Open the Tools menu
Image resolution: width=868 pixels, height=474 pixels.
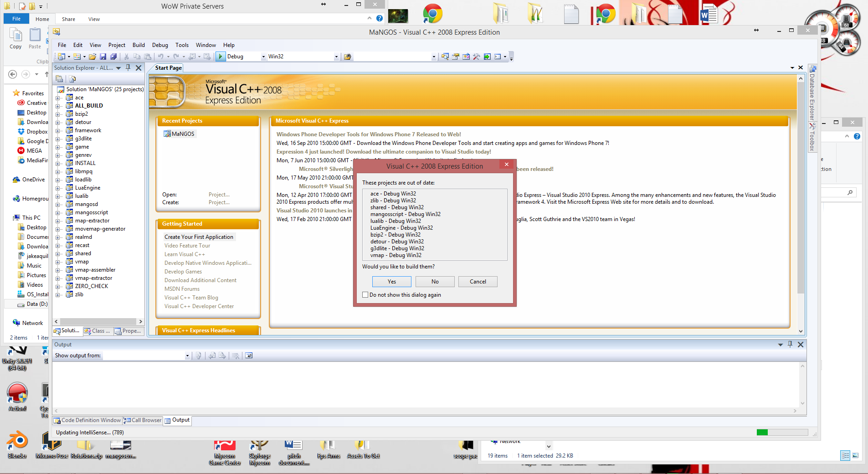182,45
